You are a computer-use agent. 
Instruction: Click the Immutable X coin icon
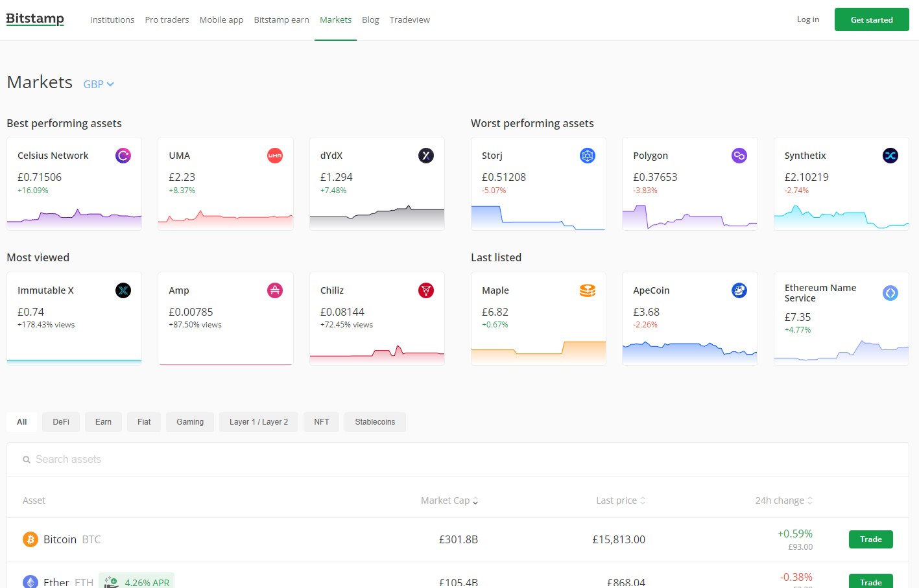tap(123, 290)
